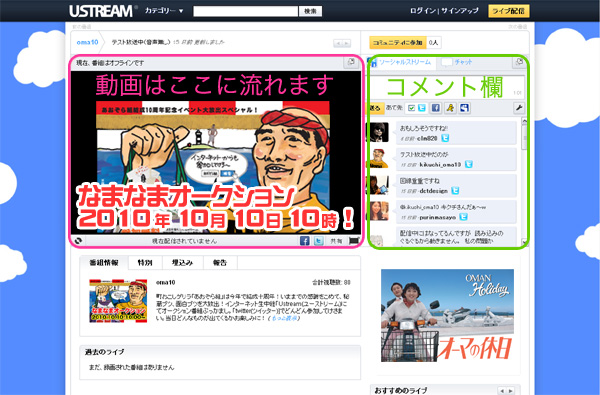The width and height of the screenshot is (600, 395).
Task: Toggle the Twitter destination checkbox
Action: (x=411, y=108)
